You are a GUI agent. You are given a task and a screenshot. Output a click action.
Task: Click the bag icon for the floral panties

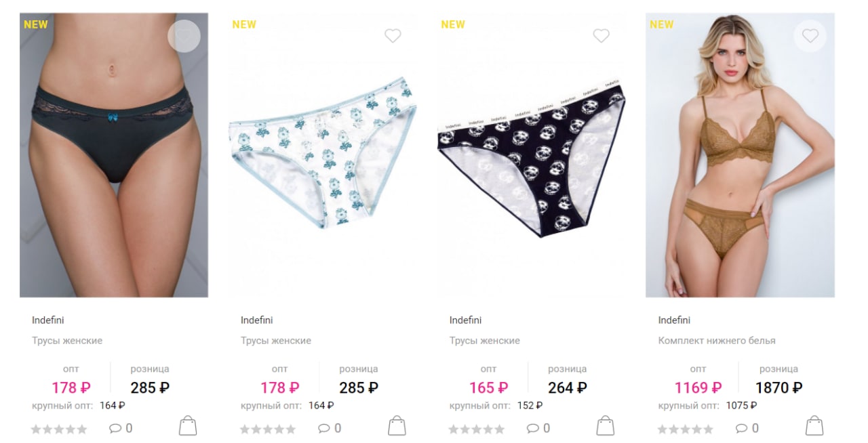(x=397, y=426)
